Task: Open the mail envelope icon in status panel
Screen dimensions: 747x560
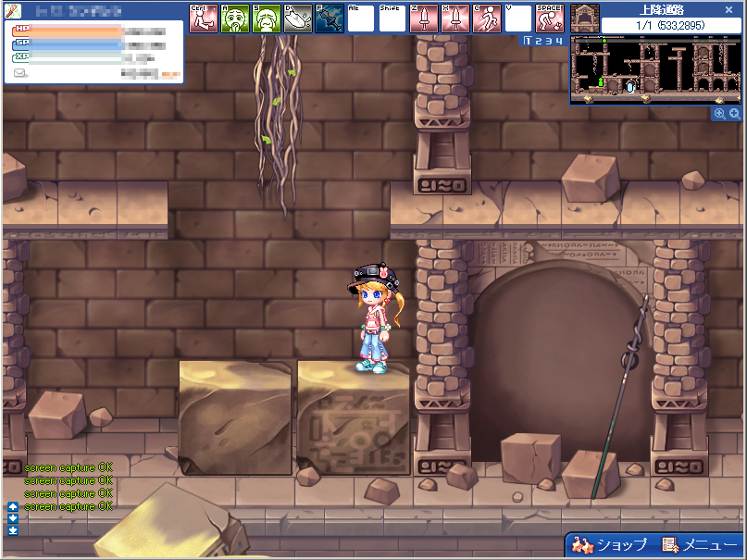Action: pos(20,72)
